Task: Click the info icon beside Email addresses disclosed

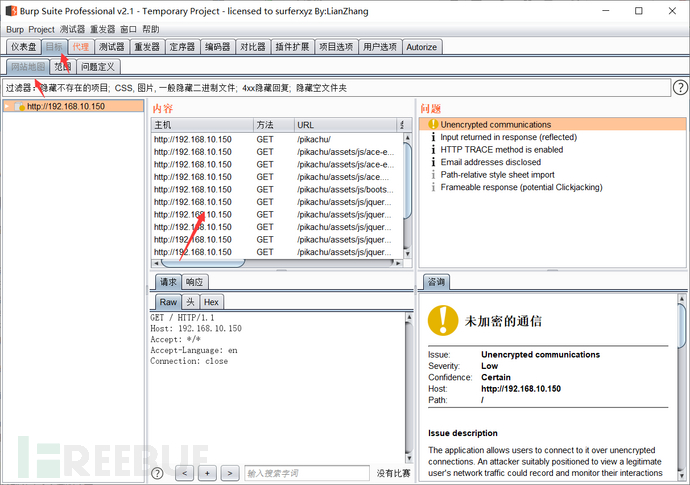Action: (433, 162)
